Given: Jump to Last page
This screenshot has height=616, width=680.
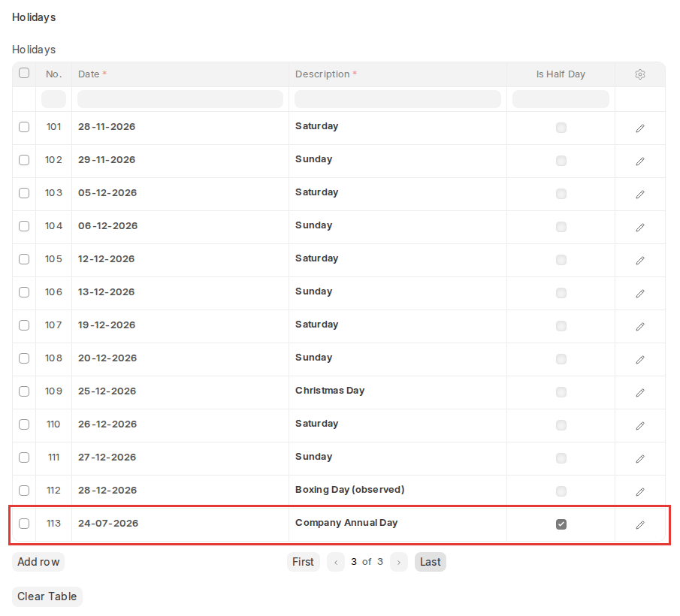Looking at the screenshot, I should point(431,562).
